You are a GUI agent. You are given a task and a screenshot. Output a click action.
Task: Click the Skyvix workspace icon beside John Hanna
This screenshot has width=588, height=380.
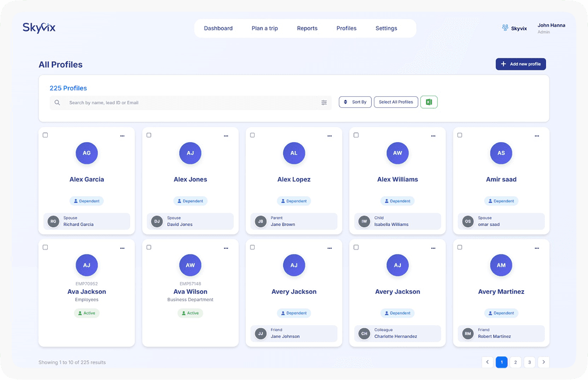(x=504, y=27)
